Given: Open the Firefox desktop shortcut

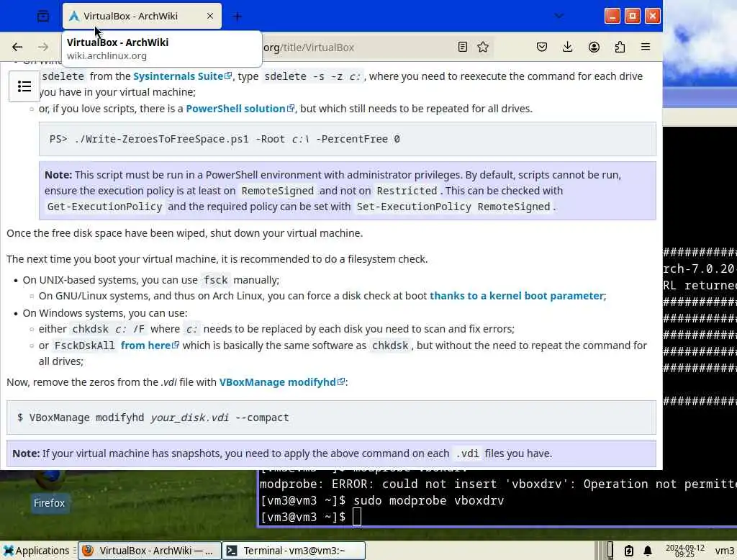Looking at the screenshot, I should (x=50, y=492).
